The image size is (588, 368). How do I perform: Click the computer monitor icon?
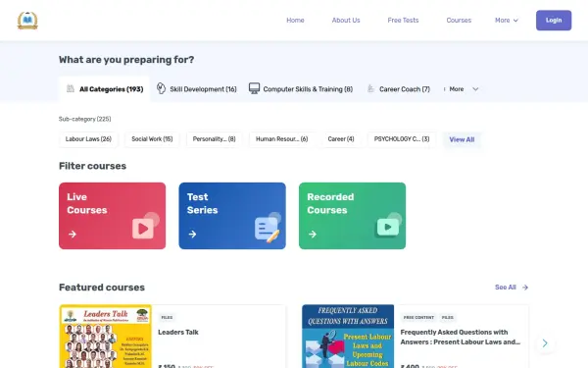click(x=254, y=88)
